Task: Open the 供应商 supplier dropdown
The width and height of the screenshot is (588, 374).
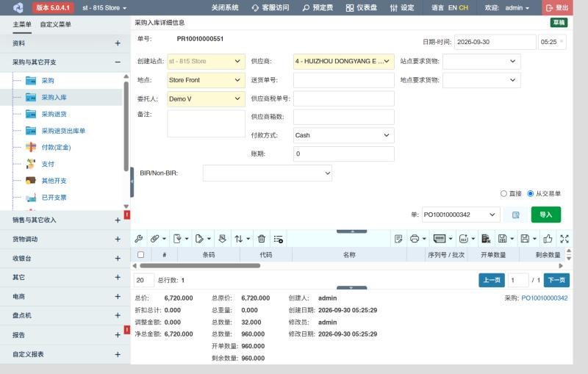Action: (343, 61)
